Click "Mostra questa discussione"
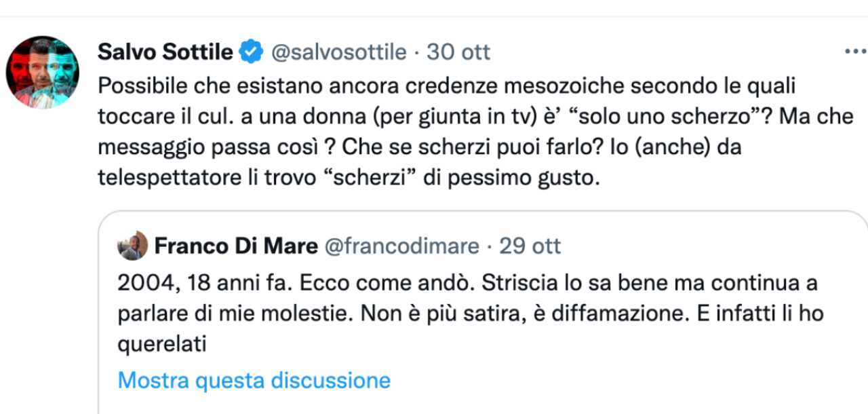Image resolution: width=868 pixels, height=414 pixels. tap(254, 379)
